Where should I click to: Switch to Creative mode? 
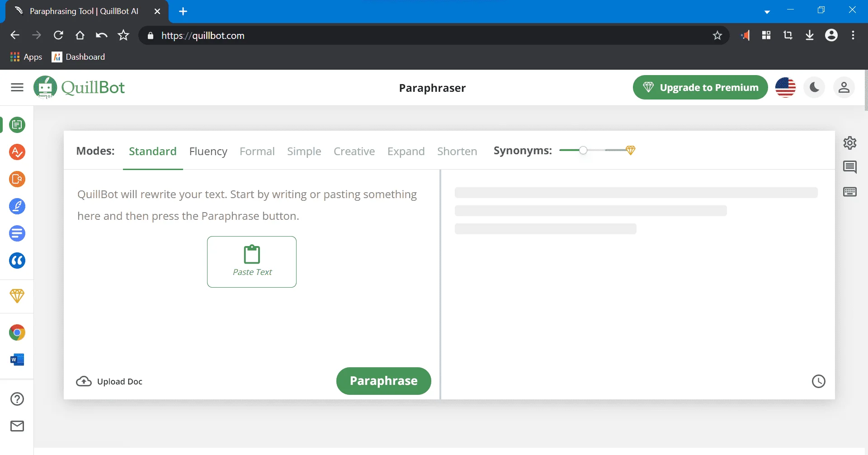tap(354, 151)
